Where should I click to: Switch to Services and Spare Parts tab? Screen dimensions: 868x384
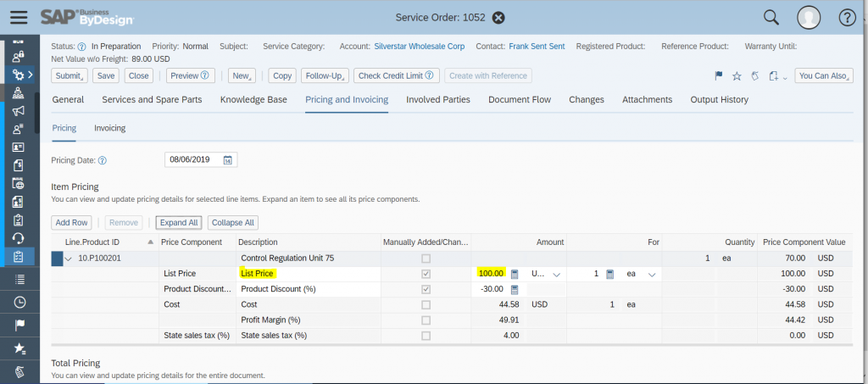coord(152,99)
